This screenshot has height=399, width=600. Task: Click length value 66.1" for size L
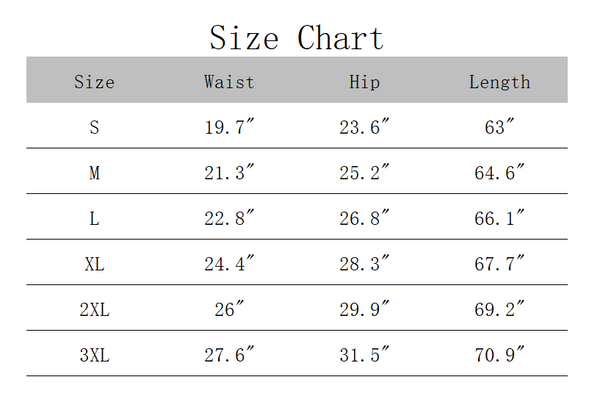click(500, 218)
